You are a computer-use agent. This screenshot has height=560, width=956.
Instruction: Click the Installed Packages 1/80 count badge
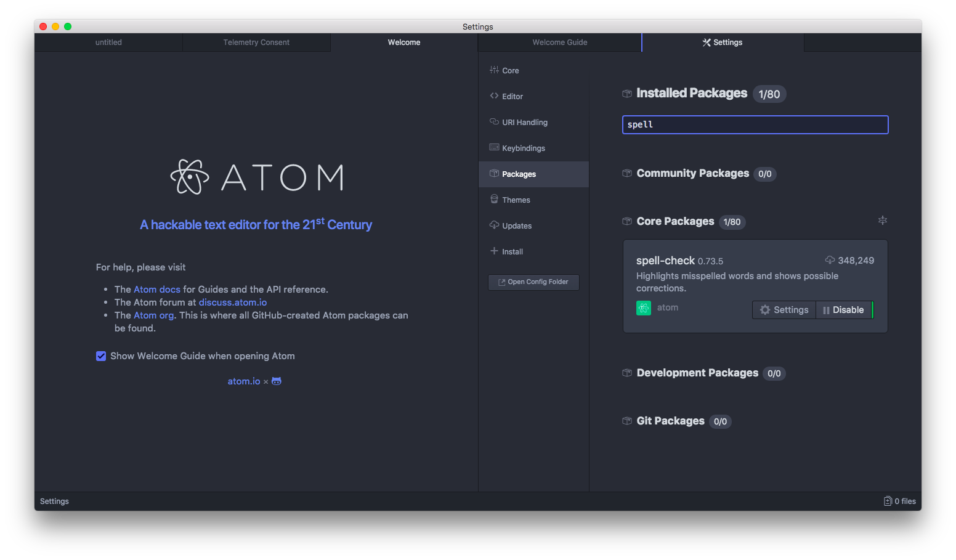pyautogui.click(x=769, y=94)
